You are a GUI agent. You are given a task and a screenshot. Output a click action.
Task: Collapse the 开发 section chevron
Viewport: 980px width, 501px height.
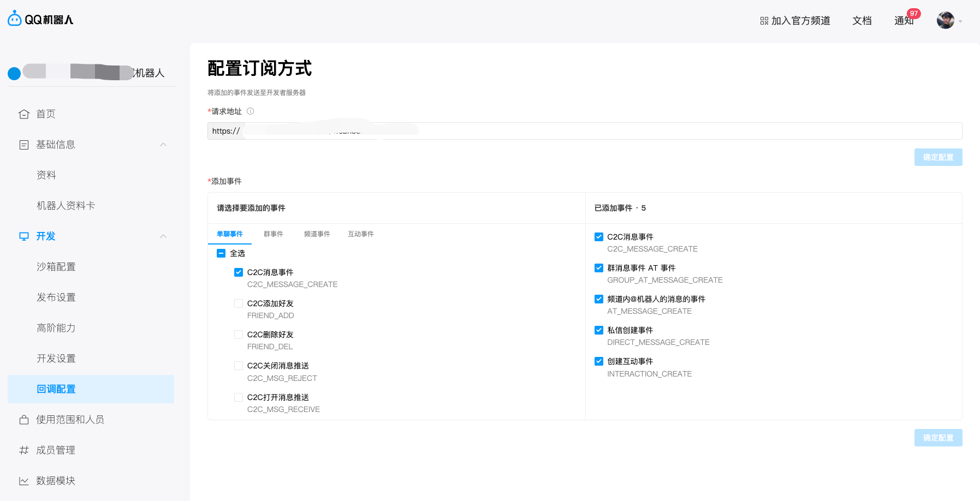(163, 236)
